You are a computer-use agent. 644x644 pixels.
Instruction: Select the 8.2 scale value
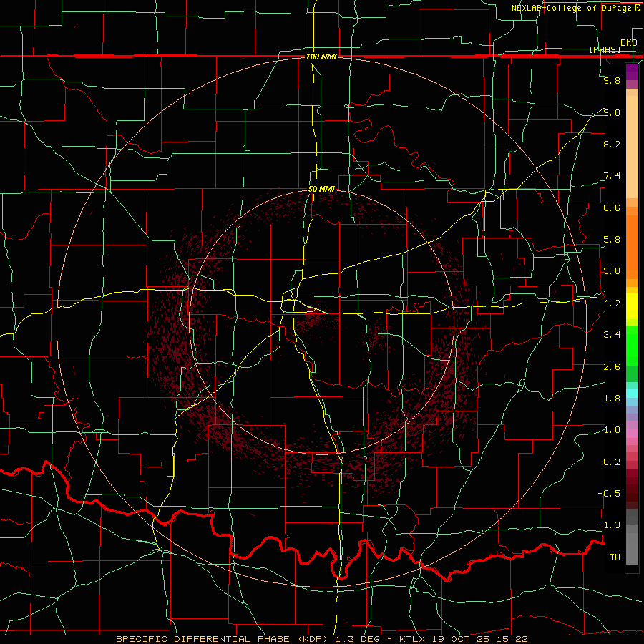612,144
